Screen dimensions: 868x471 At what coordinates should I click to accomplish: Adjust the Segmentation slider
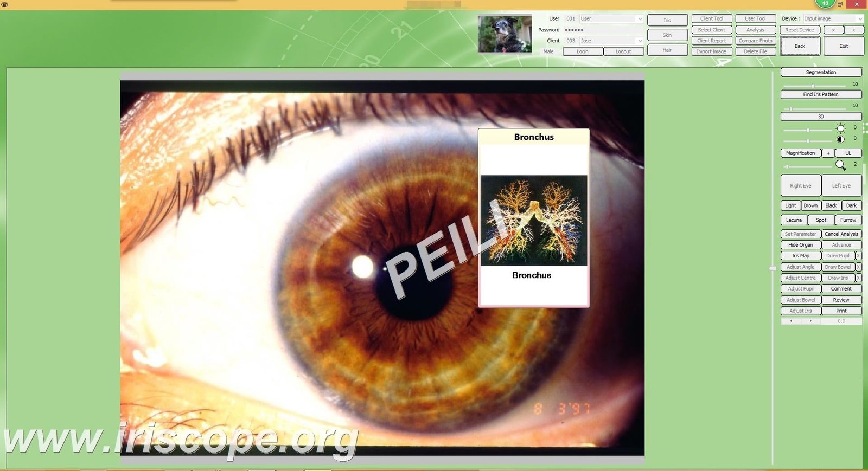point(815,86)
